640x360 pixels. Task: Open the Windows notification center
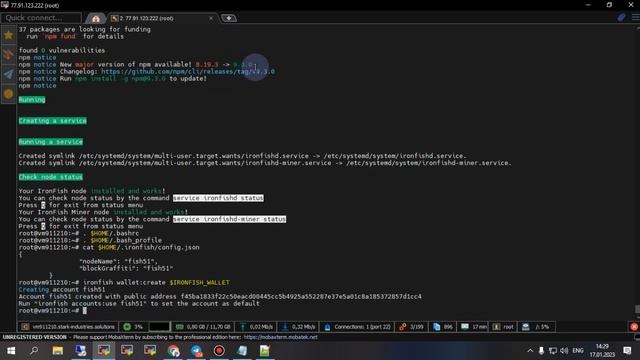click(627, 351)
